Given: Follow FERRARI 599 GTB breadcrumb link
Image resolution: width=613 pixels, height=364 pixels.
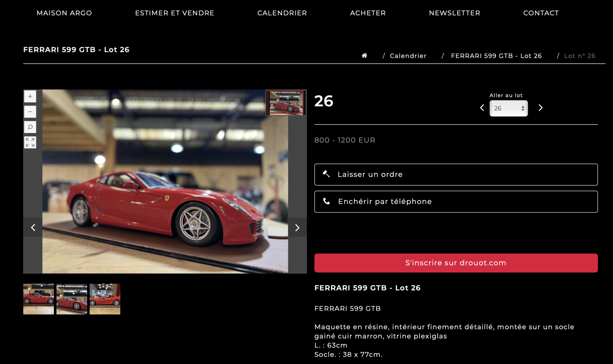Looking at the screenshot, I should [496, 56].
